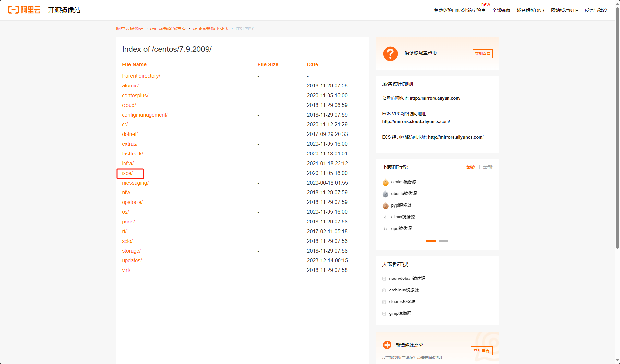Open the Parent directory/ link

pos(141,76)
